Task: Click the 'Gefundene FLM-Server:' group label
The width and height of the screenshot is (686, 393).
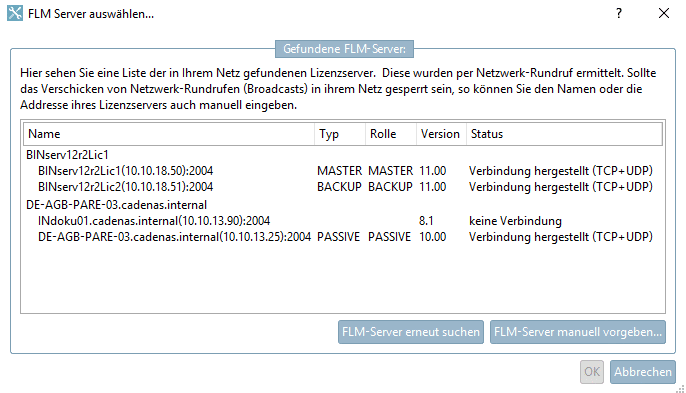Action: click(344, 49)
